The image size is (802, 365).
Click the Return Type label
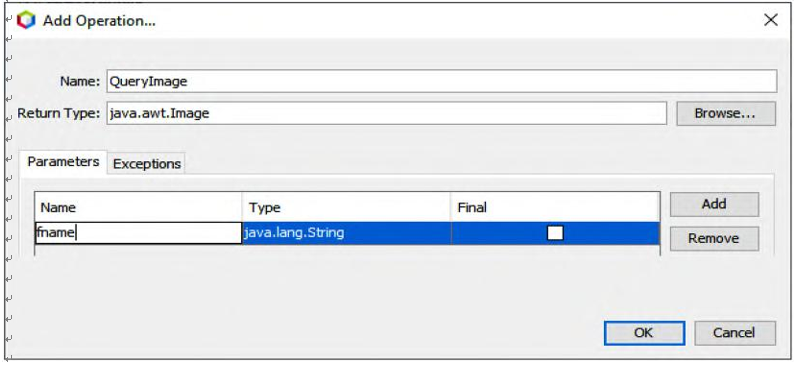point(58,113)
